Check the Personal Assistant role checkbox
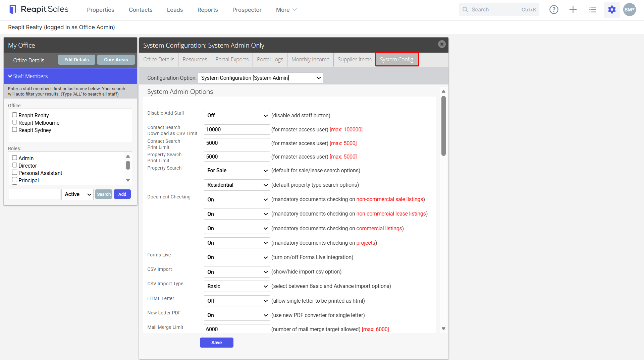 point(14,173)
